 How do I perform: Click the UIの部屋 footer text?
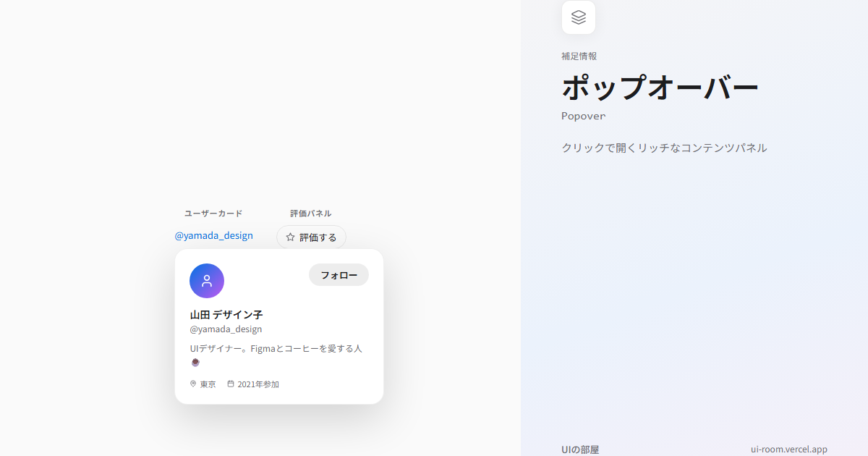(x=580, y=449)
